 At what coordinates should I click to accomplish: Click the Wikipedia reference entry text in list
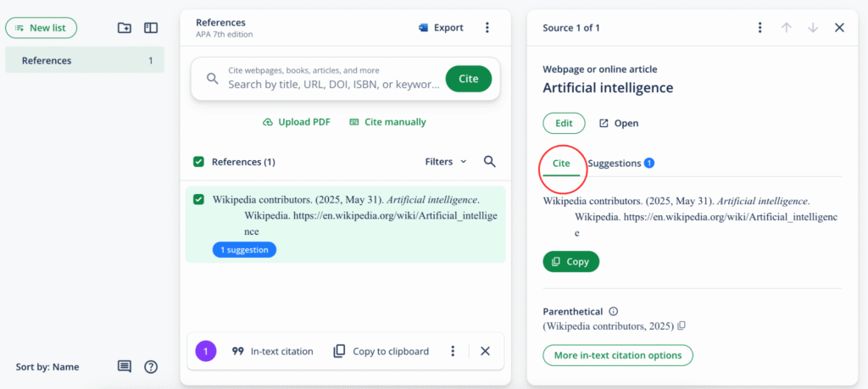pyautogui.click(x=354, y=215)
